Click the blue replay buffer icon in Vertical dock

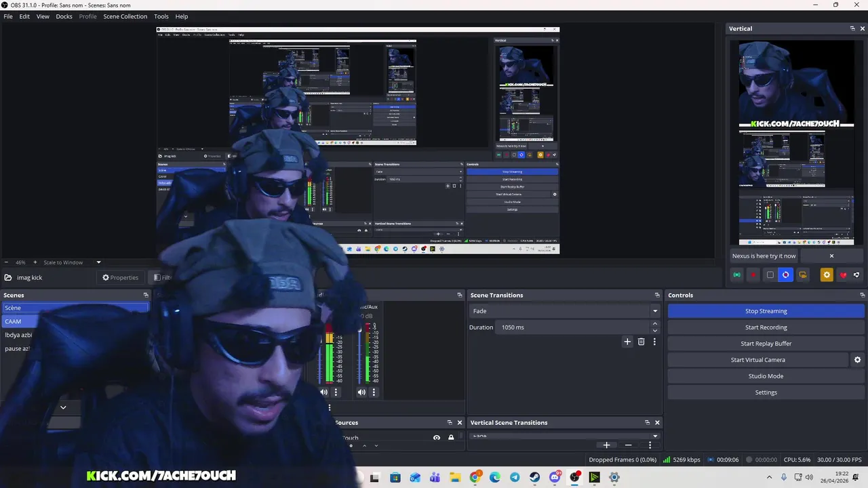coord(786,274)
